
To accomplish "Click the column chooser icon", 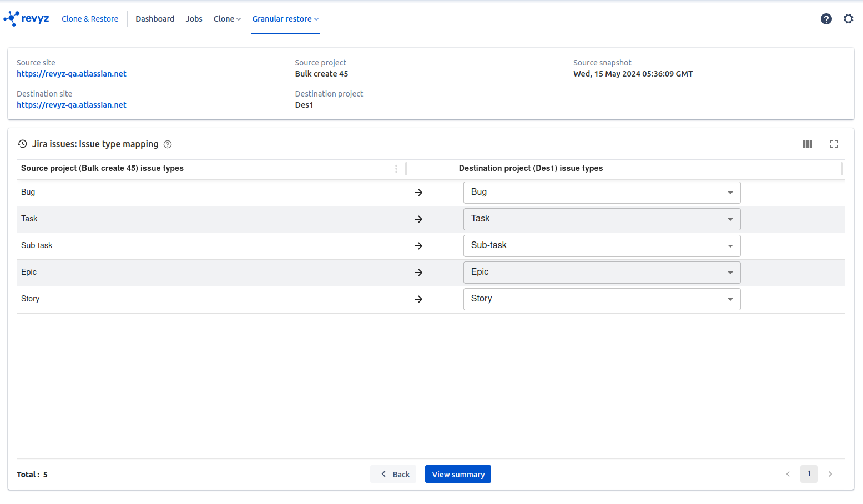I will [807, 144].
